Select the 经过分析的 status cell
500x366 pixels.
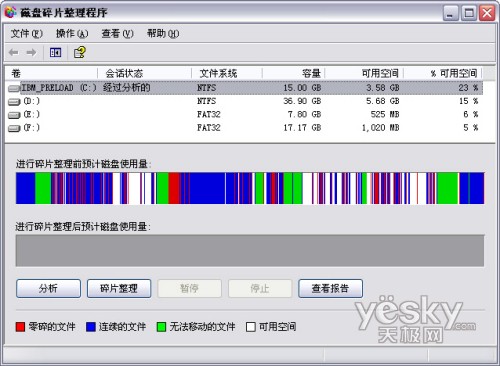tap(127, 88)
